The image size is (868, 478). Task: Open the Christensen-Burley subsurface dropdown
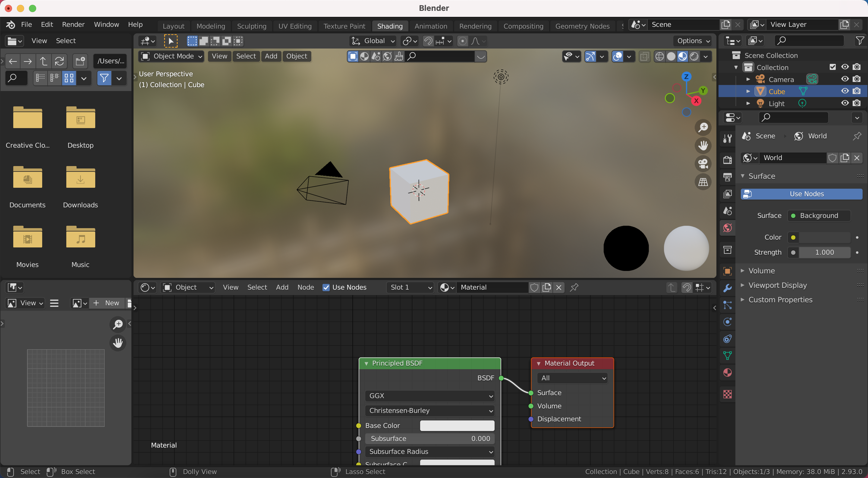pyautogui.click(x=429, y=410)
